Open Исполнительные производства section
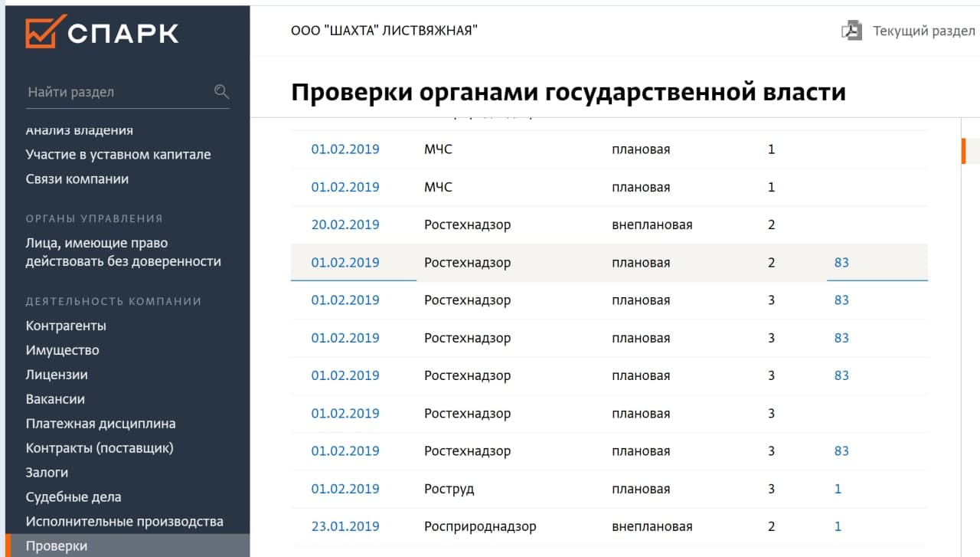The height and width of the screenshot is (557, 980). [125, 522]
